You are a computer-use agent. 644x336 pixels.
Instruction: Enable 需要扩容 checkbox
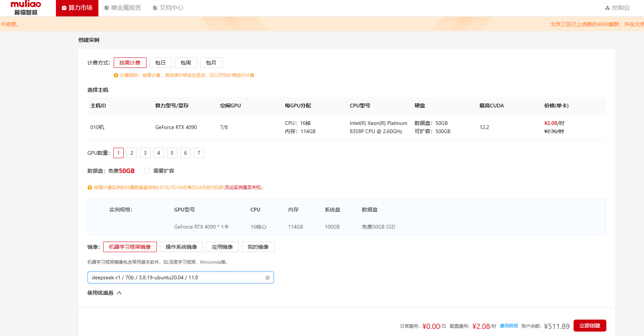coord(147,171)
